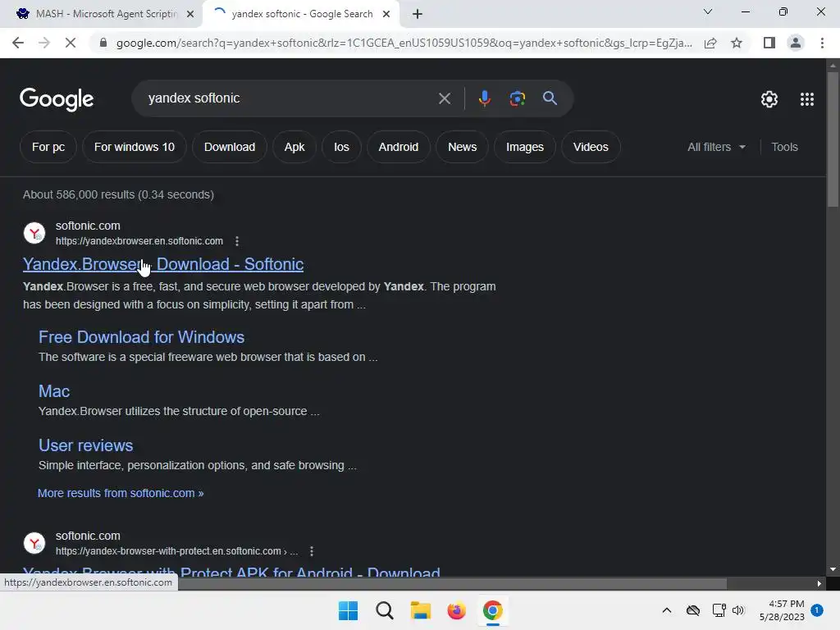
Task: Click in the Google search input field
Action: (290, 98)
